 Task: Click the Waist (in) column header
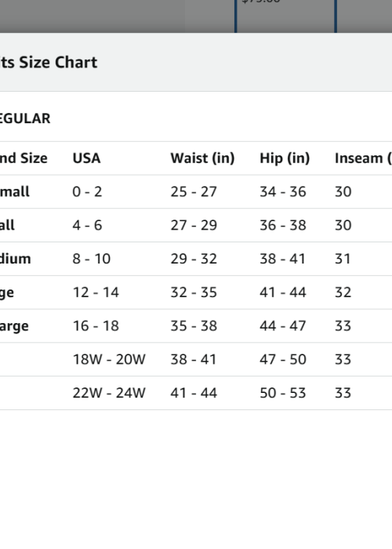pyautogui.click(x=202, y=158)
